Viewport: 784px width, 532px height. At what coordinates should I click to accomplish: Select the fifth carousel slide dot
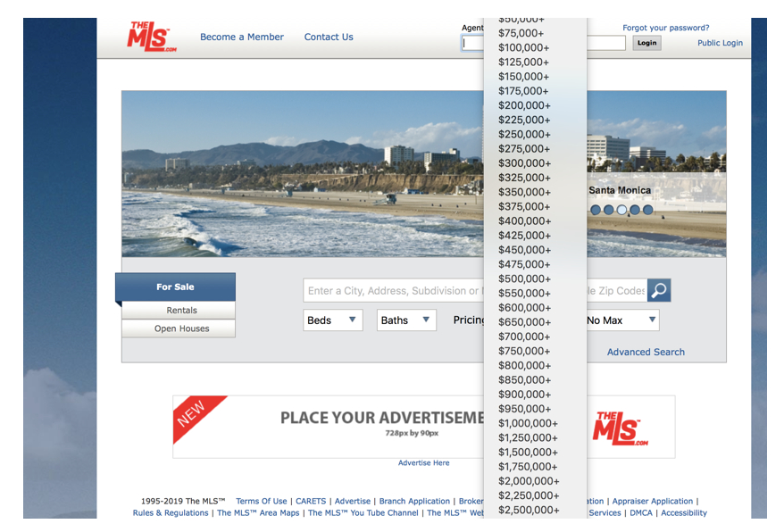648,211
